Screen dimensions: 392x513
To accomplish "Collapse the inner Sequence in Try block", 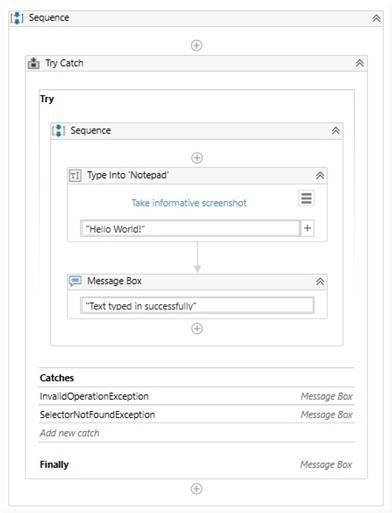I will coord(336,131).
